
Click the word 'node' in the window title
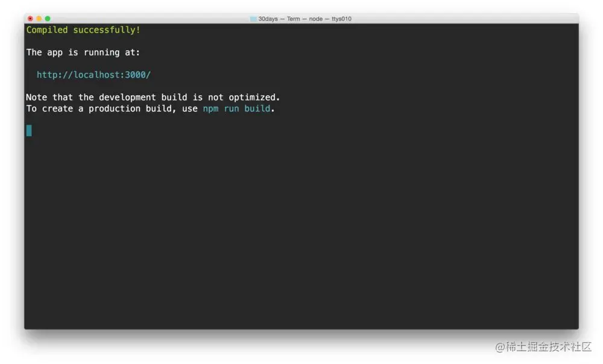(316, 19)
